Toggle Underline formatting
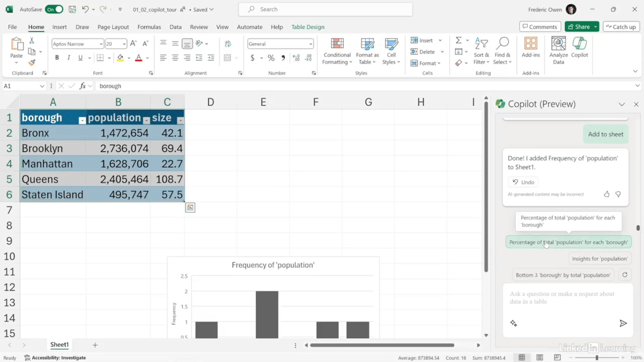644x362 pixels. pos(80,58)
